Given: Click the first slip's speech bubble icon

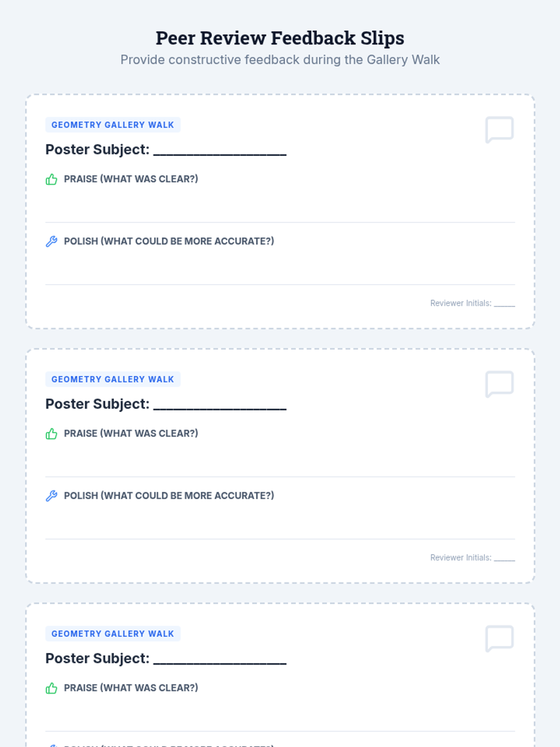Looking at the screenshot, I should (x=500, y=129).
